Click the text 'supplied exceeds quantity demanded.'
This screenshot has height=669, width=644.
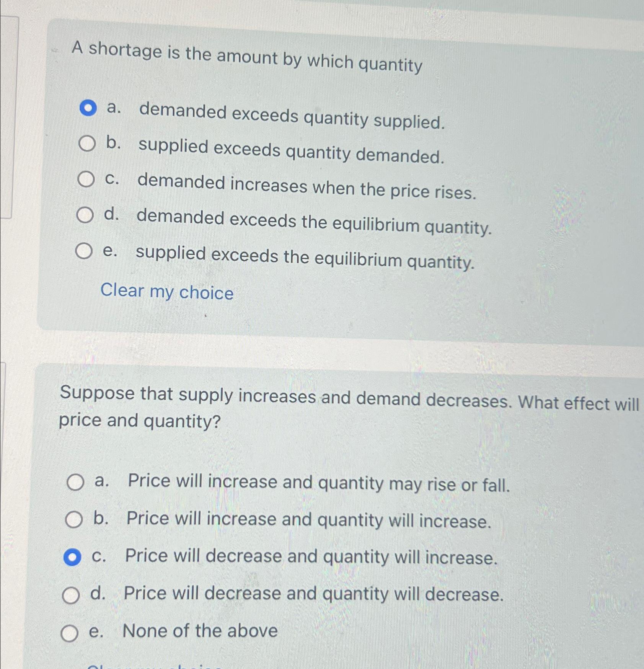(291, 151)
